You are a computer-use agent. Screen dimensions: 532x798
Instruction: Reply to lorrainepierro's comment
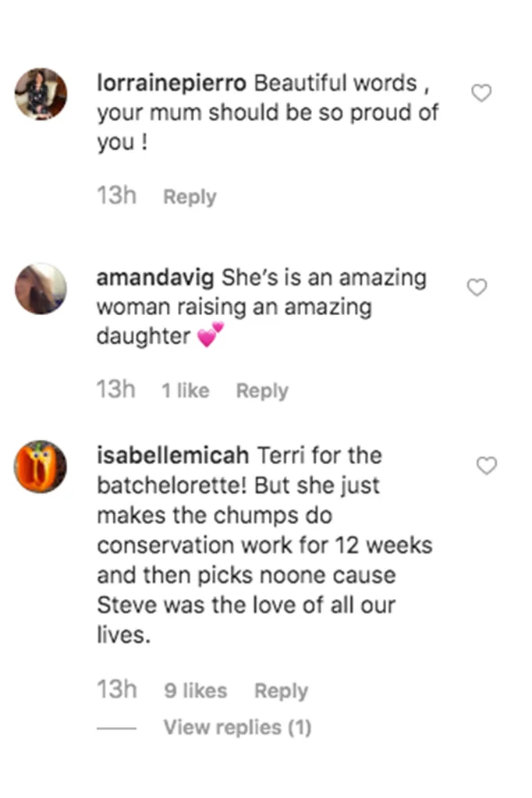(x=189, y=197)
